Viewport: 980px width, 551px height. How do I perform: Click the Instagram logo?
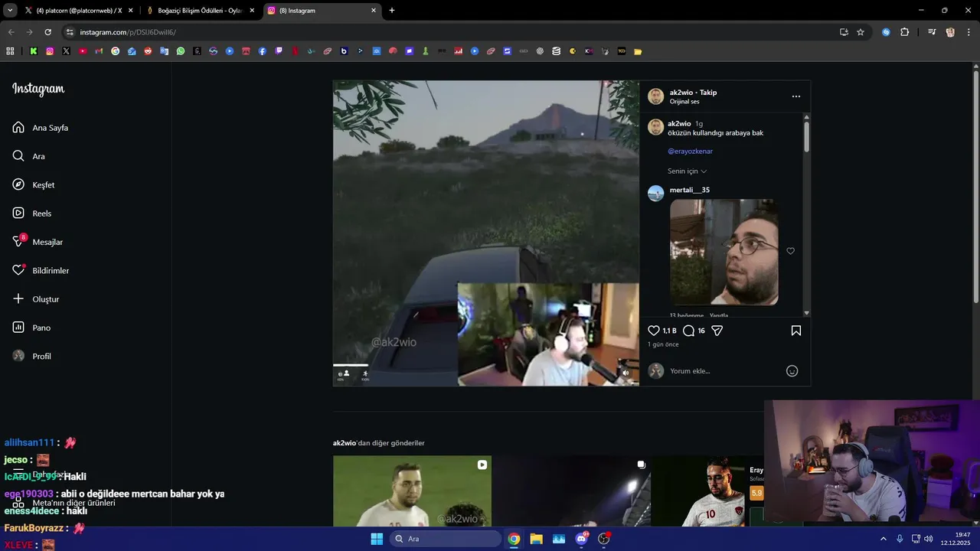pos(38,89)
